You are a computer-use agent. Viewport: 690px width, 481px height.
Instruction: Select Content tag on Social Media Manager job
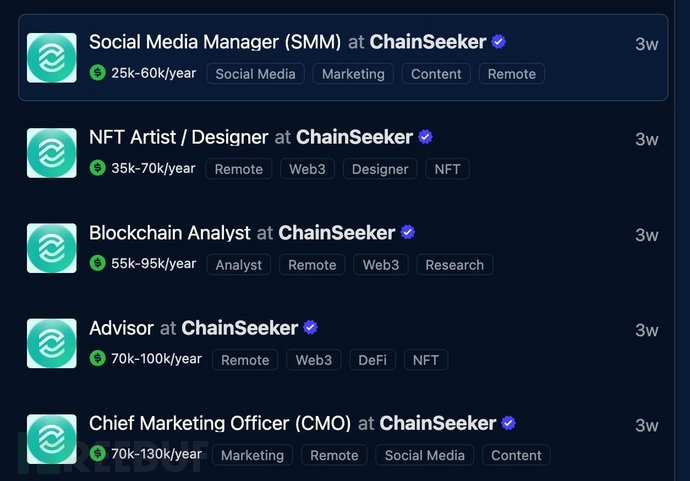[x=436, y=74]
